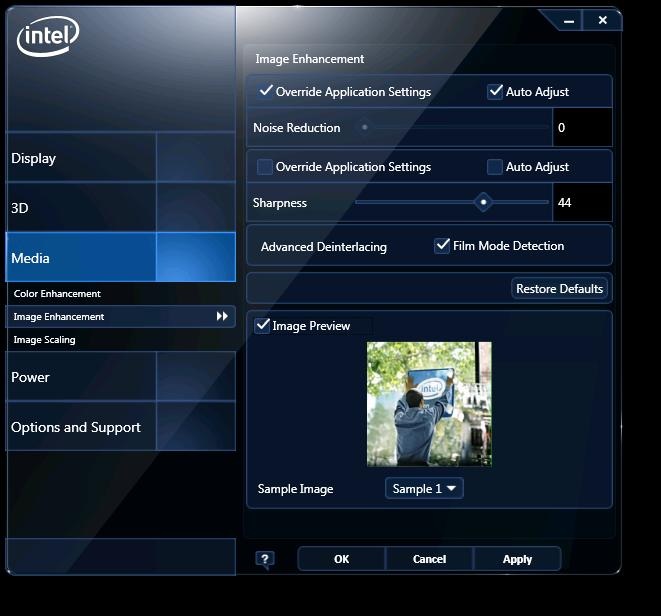
Task: Open the Display section
Action: pos(121,158)
